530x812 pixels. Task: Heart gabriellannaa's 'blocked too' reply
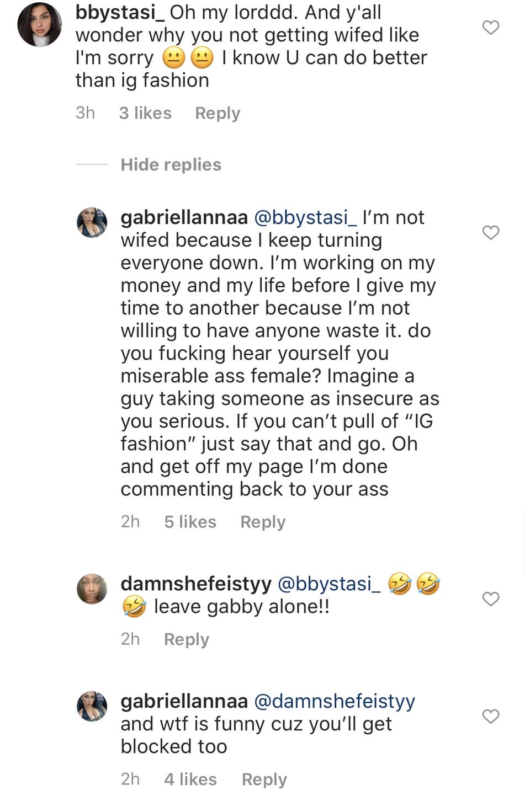click(491, 716)
